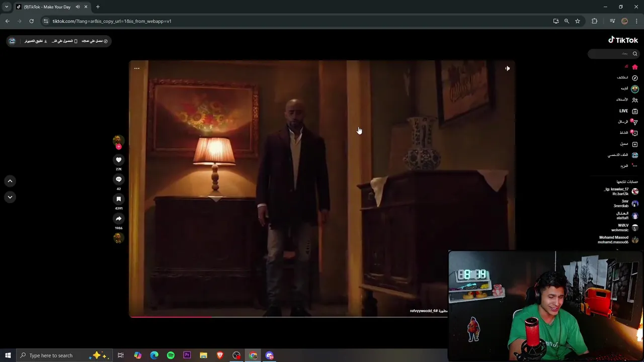Open a new Chrome tab
644x362 pixels.
(98, 7)
